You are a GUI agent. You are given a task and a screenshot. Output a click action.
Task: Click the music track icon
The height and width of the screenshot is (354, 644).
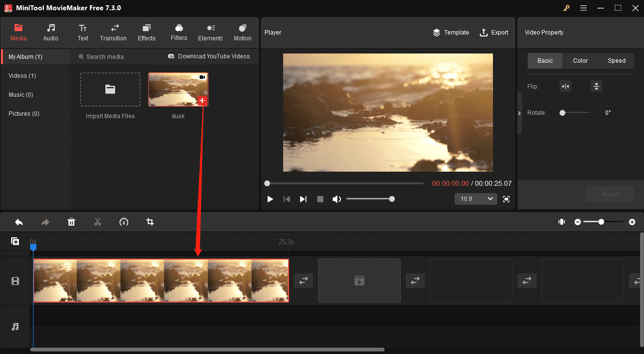[15, 327]
